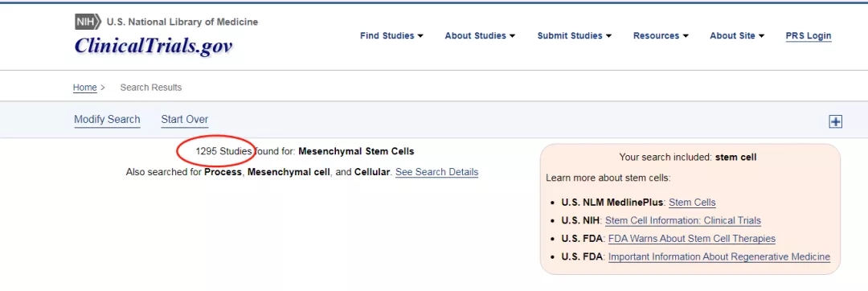Open the Find Studies dropdown menu
Image resolution: width=868 pixels, height=291 pixels.
(x=391, y=36)
